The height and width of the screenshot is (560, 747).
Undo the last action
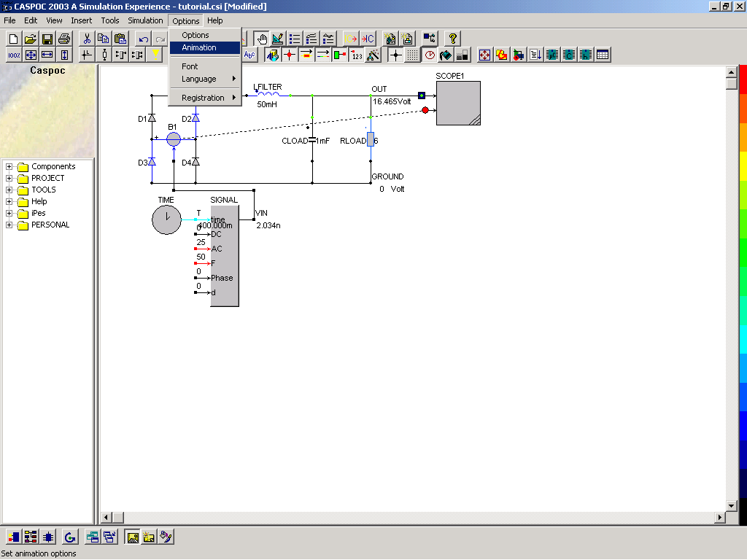click(x=143, y=39)
